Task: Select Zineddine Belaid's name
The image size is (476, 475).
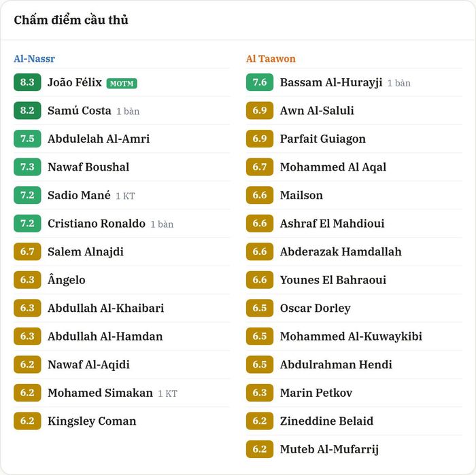Action: pos(326,421)
